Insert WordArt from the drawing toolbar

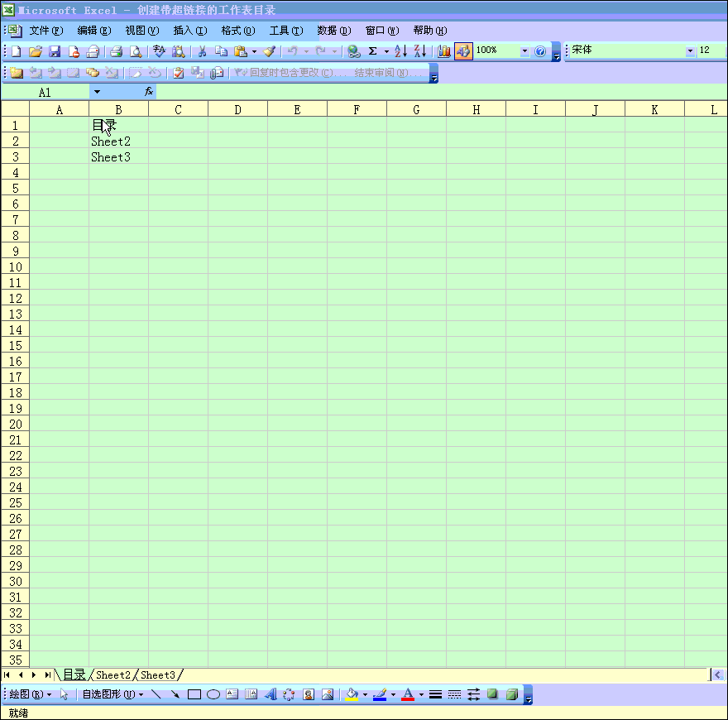270,694
